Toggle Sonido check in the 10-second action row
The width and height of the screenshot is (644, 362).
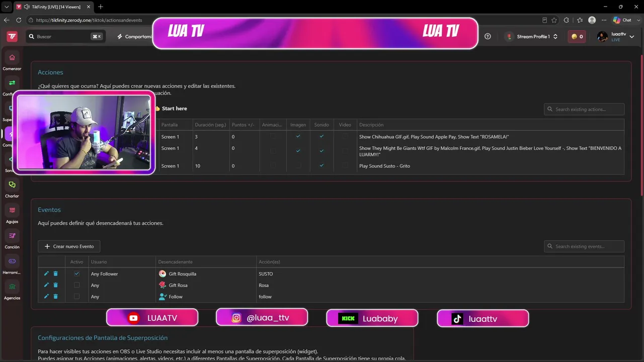pos(321,165)
